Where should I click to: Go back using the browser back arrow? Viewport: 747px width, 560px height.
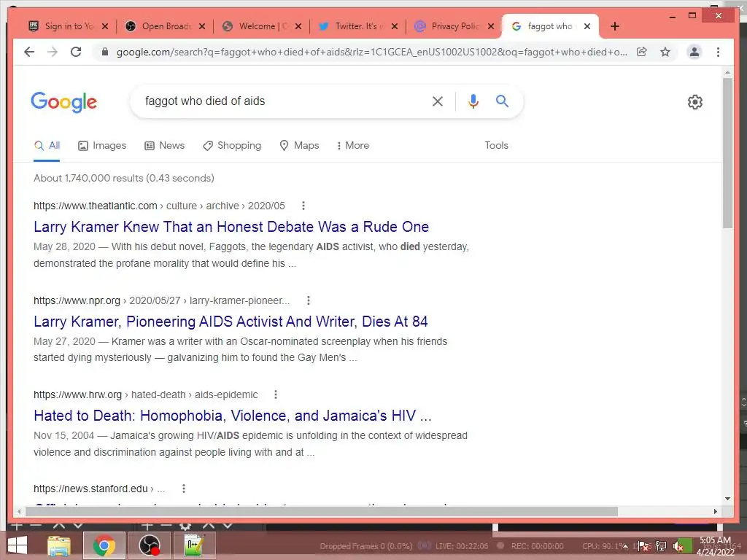click(x=29, y=52)
